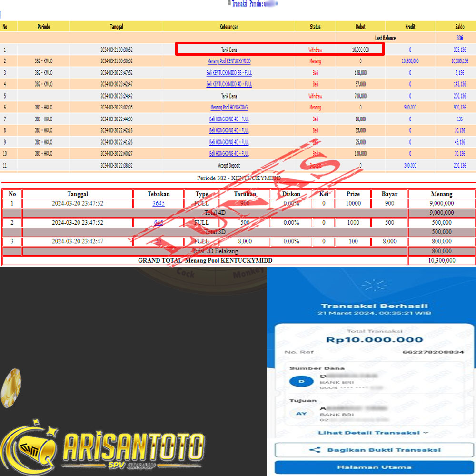Click the Prize value 10000
This screenshot has height=476, width=476.
click(353, 203)
